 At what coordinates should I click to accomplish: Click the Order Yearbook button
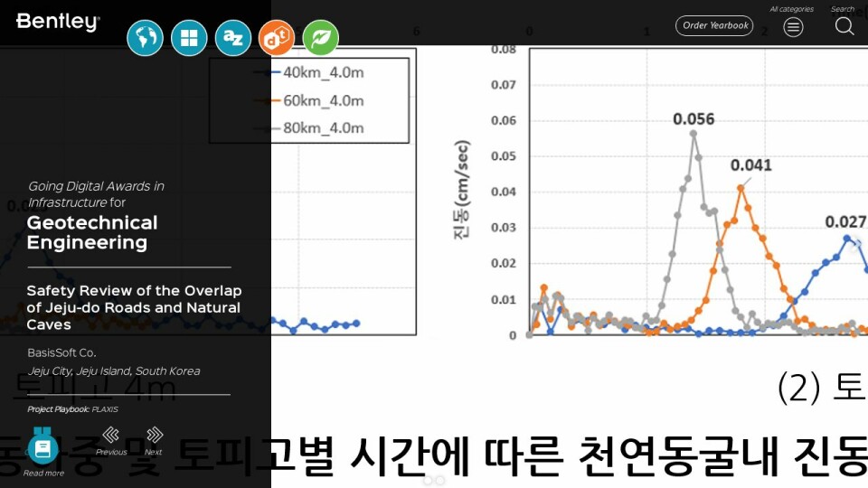(x=714, y=25)
